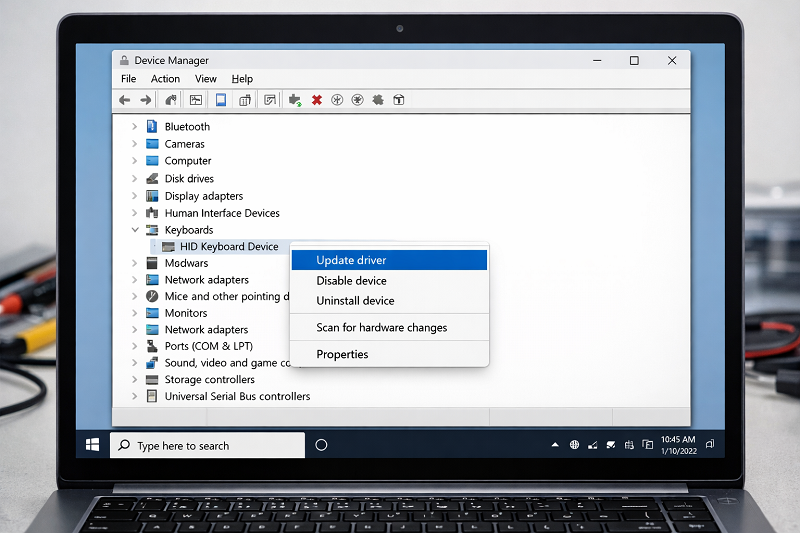Viewport: 800px width, 533px height.
Task: Toggle the console tree pane toolbar icon
Action: click(196, 100)
